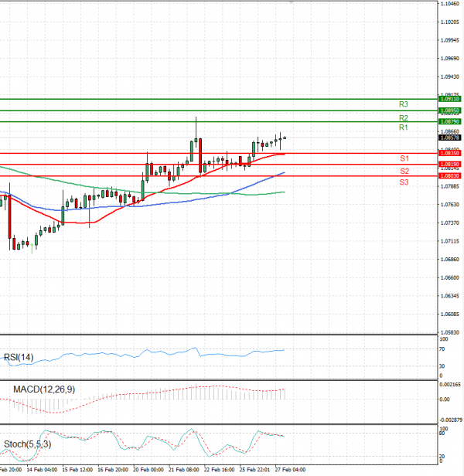Select the red 1.08030 price tag
The width and height of the screenshot is (464, 476).
click(450, 175)
